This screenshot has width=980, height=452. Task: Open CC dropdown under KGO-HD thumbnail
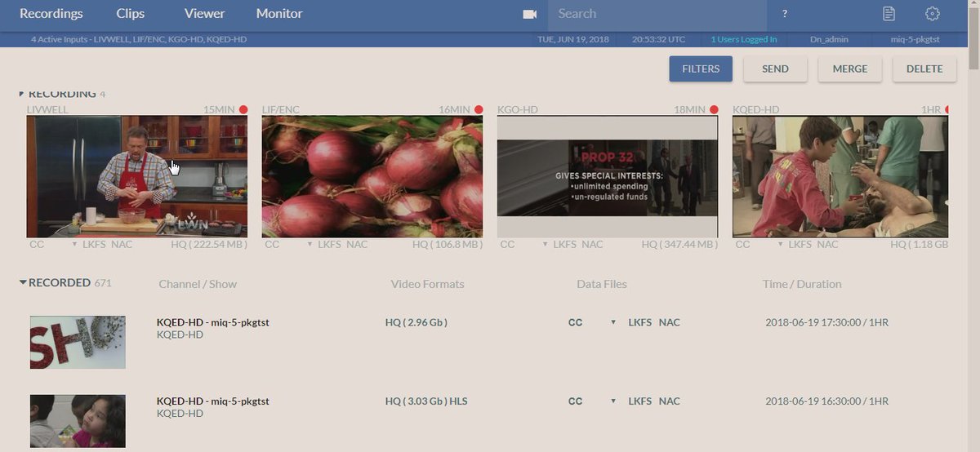(545, 245)
